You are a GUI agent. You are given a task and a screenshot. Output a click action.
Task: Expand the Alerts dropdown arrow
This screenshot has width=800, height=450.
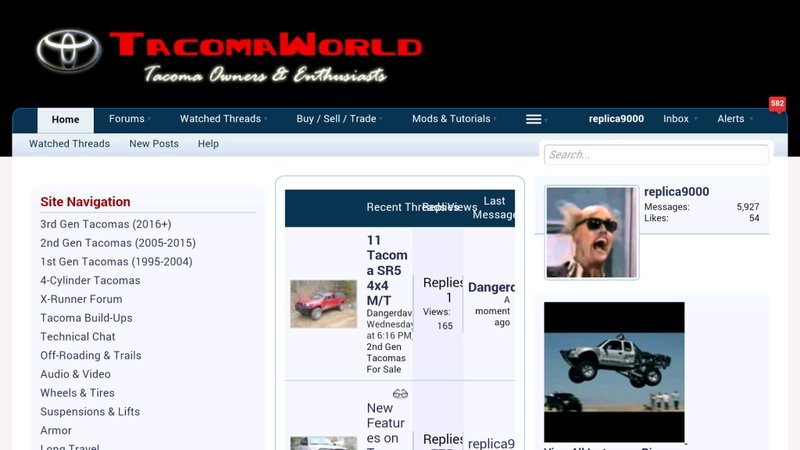(x=751, y=119)
